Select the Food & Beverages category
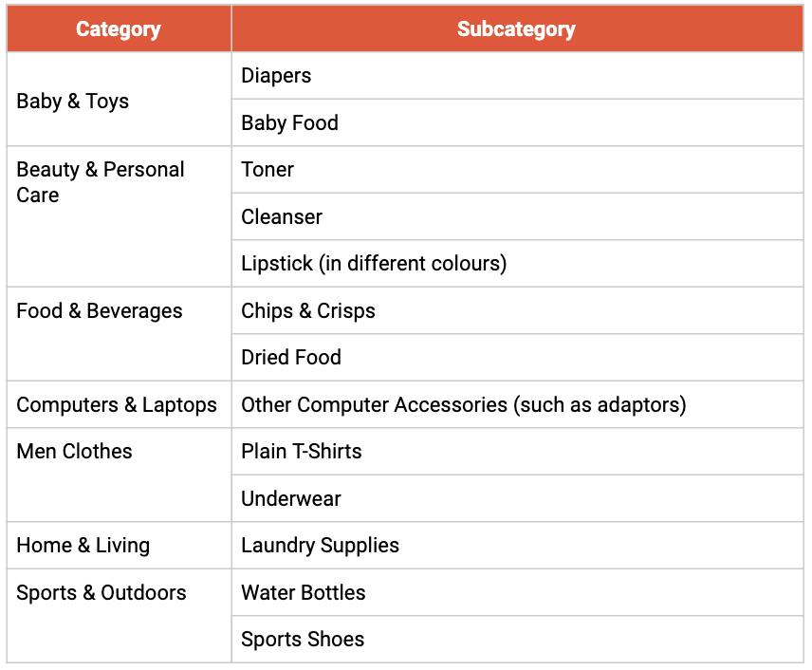The image size is (812, 670). point(100,311)
